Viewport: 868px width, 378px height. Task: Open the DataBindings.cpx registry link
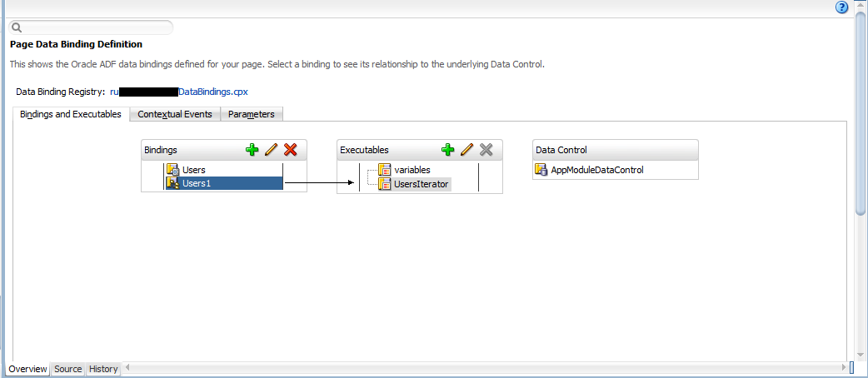coord(213,92)
